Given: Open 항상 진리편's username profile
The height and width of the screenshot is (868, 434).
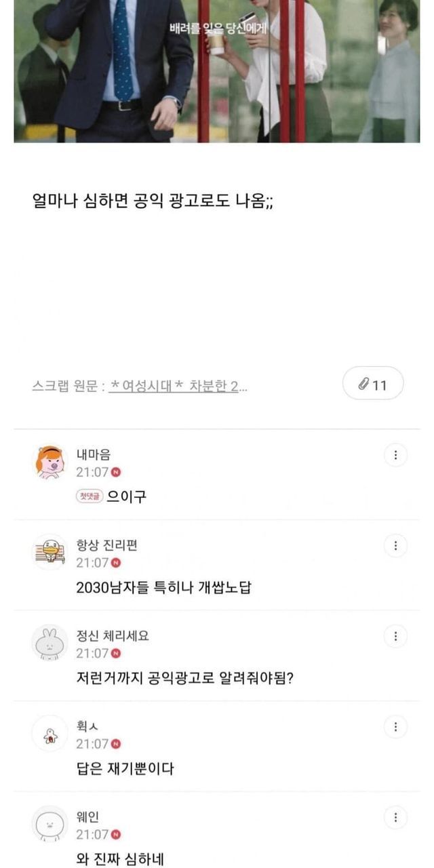Looking at the screenshot, I should click(x=106, y=545).
